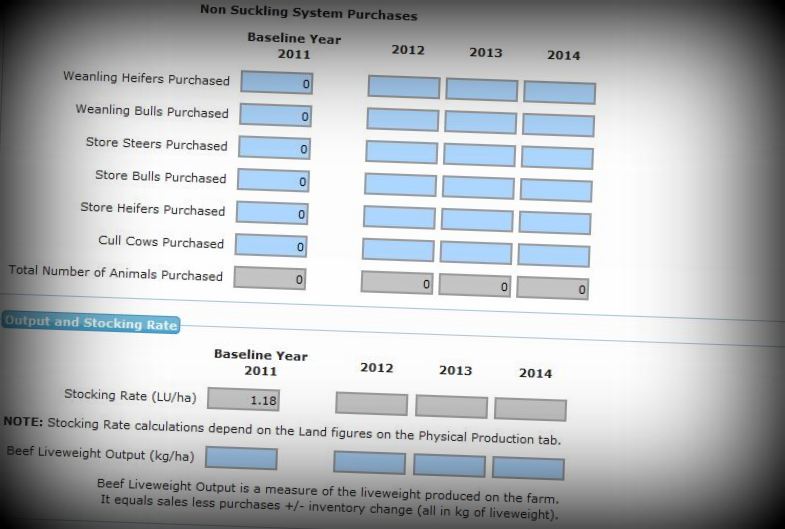The image size is (785, 529).
Task: Click Beef Liveweight Output 2011 baseline field
Action: click(241, 458)
